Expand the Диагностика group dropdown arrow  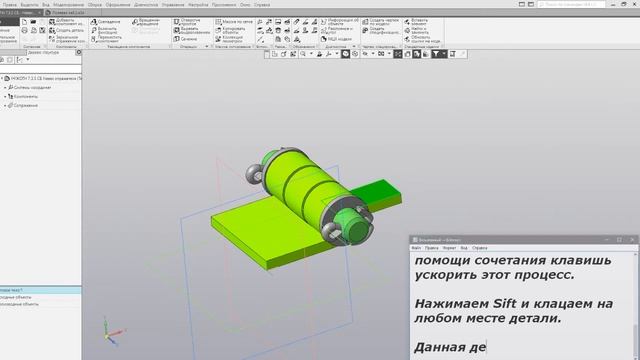coord(353,47)
